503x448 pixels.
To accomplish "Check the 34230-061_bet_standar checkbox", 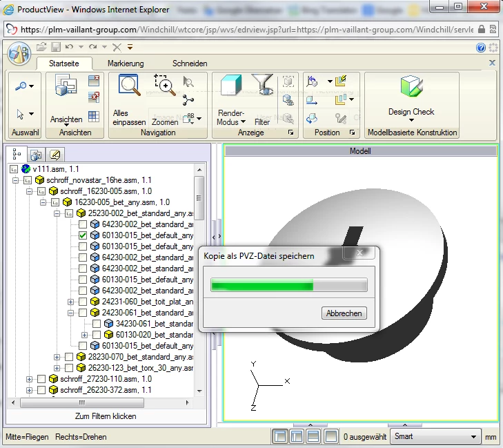I will [97, 324].
